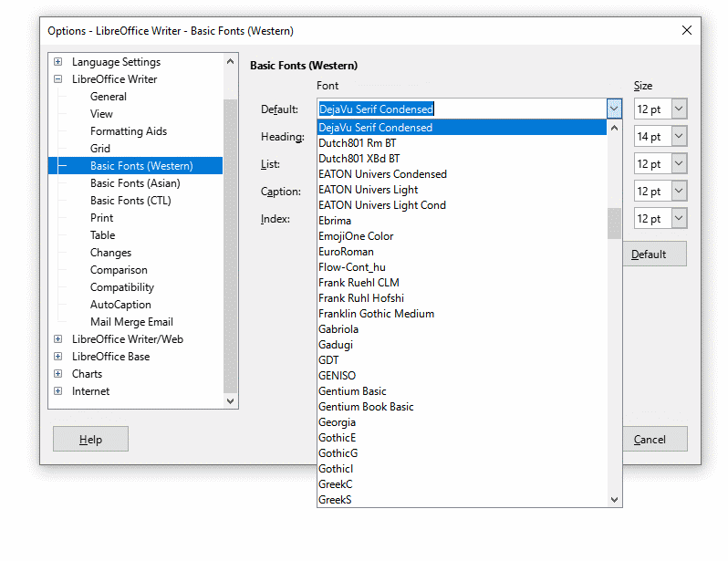The image size is (728, 561).
Task: Open Formatting Aids options
Action: [129, 131]
